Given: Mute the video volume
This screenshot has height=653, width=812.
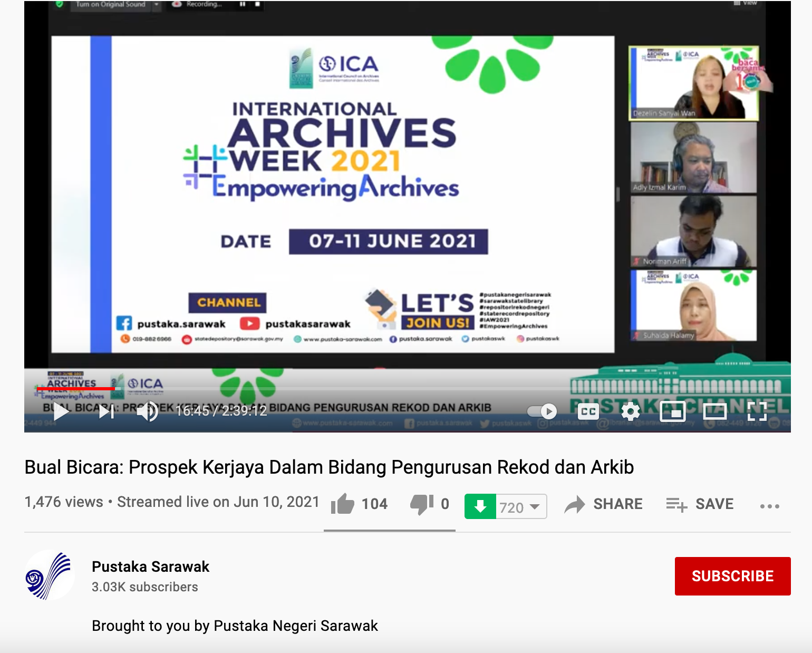Looking at the screenshot, I should pos(148,411).
